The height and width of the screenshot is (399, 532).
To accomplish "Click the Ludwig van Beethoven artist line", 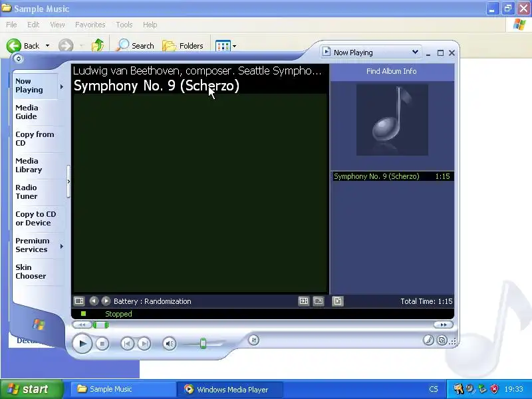I will (197, 70).
